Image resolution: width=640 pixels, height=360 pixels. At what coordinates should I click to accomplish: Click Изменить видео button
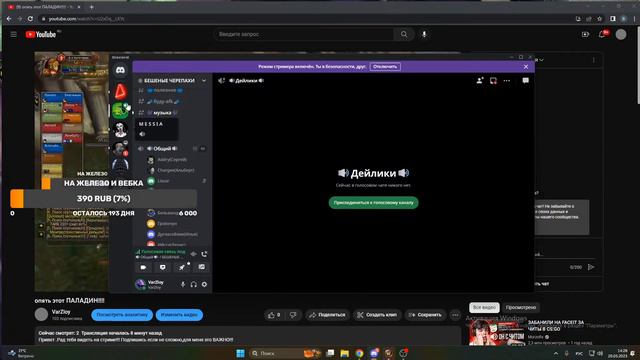(179, 315)
